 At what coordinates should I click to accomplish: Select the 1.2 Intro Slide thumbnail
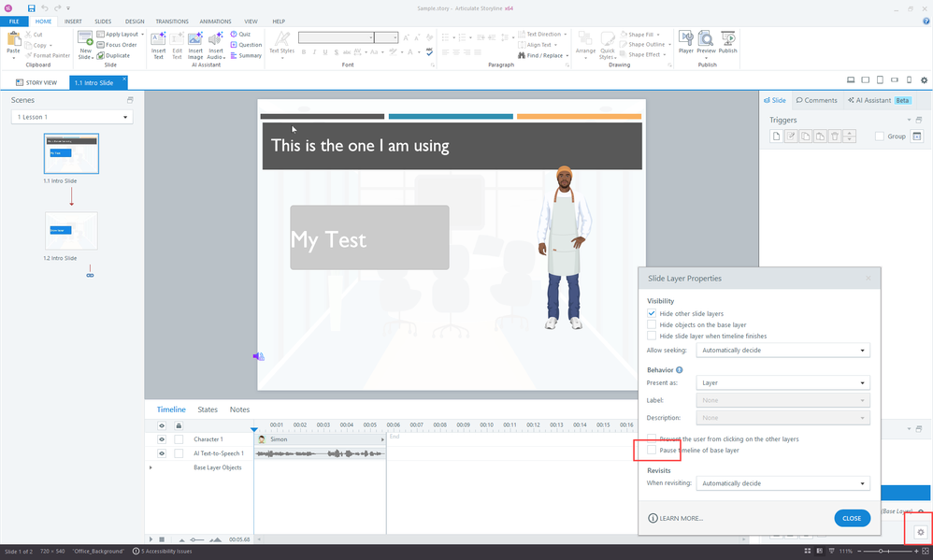tap(71, 231)
